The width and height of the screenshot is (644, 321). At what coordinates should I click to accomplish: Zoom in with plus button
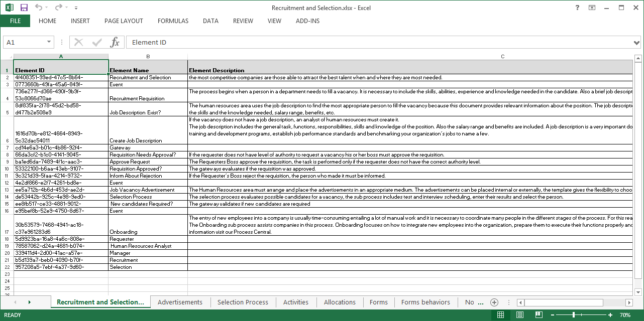pos(610,315)
